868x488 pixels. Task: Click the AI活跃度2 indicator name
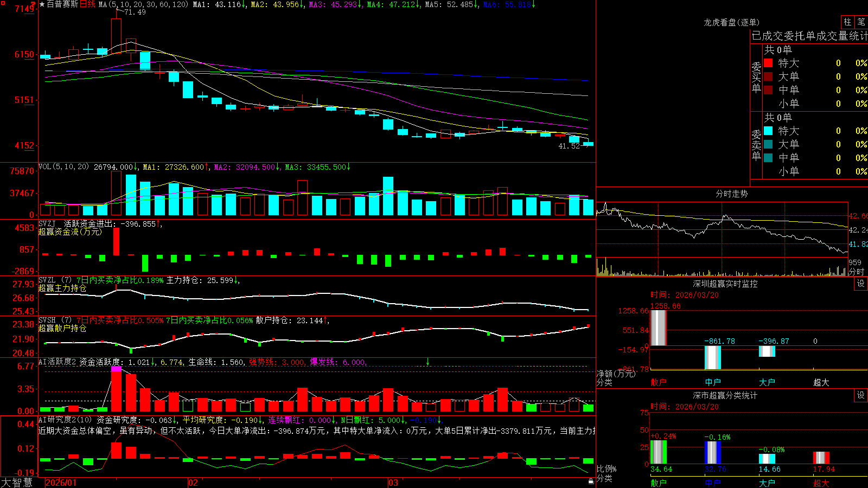coord(57,362)
